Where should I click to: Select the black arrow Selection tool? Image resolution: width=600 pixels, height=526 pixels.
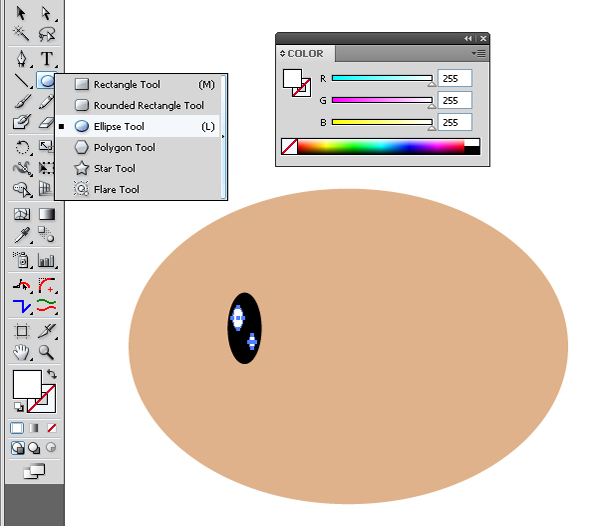click(21, 14)
